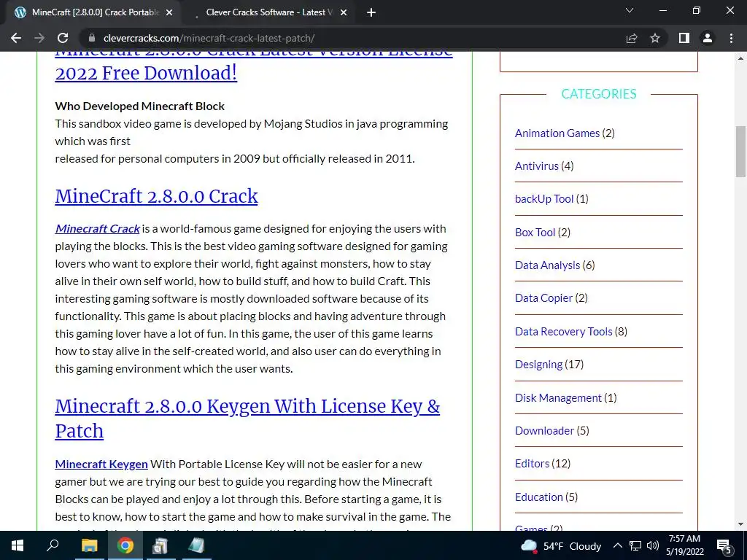Image resolution: width=747 pixels, height=560 pixels.
Task: Switch to Clever Cracks Software tab
Action: 269,12
